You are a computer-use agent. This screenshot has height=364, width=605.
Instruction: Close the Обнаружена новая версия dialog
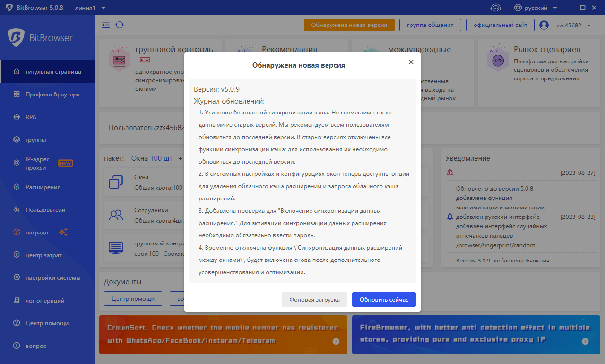click(411, 62)
